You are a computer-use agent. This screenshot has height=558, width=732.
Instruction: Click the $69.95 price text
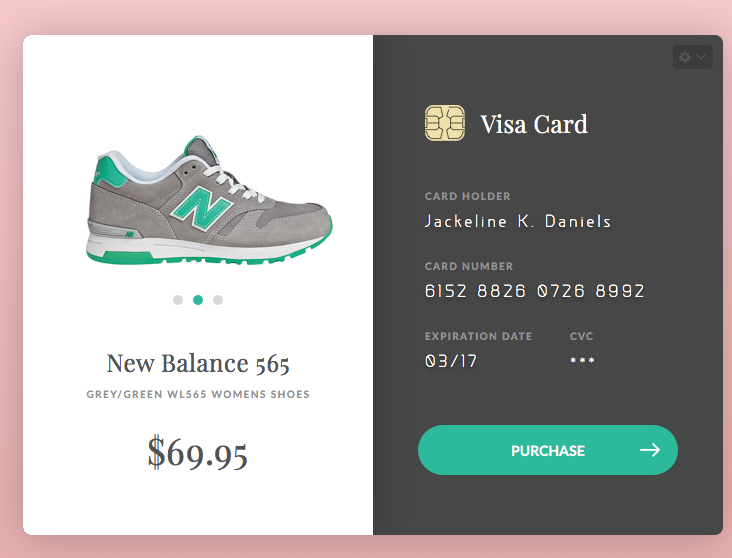tap(197, 452)
